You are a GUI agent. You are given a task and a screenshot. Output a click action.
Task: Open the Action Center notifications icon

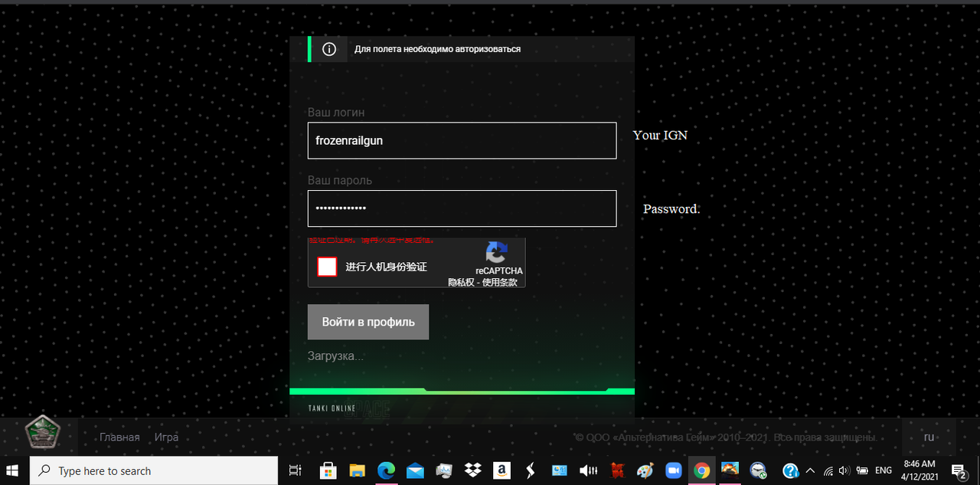click(x=959, y=470)
